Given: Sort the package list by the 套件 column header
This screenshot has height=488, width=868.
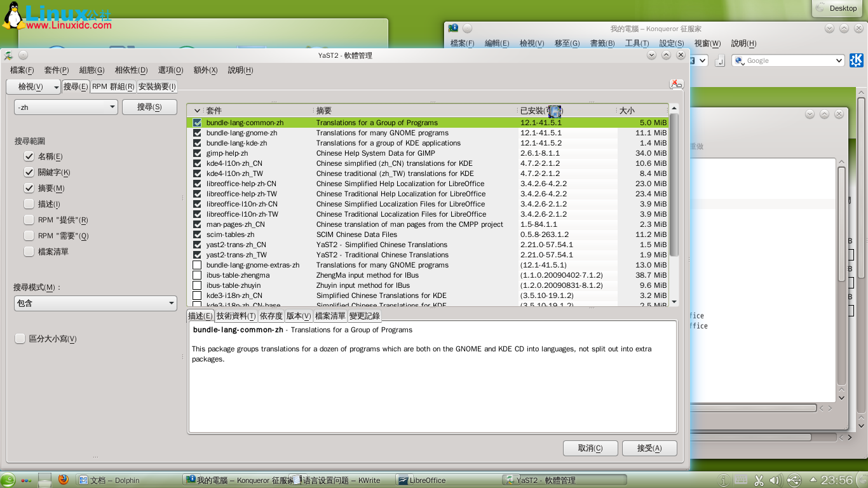Looking at the screenshot, I should [258, 111].
